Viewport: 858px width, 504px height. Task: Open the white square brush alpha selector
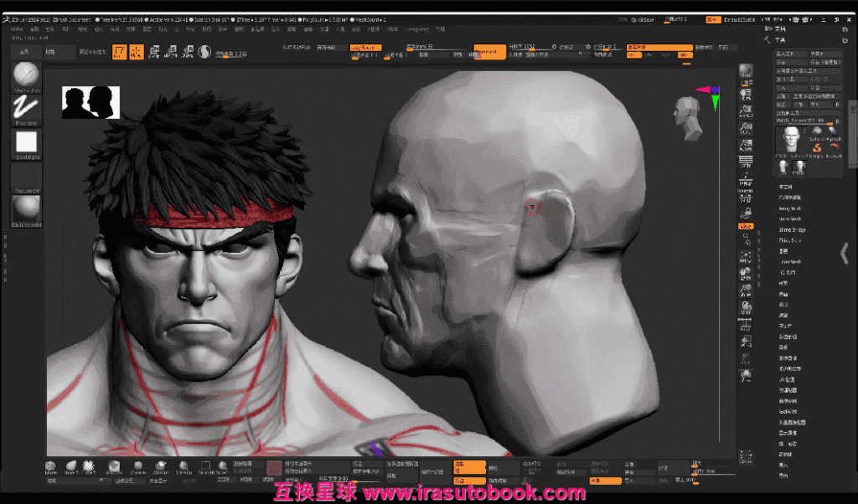(x=26, y=144)
